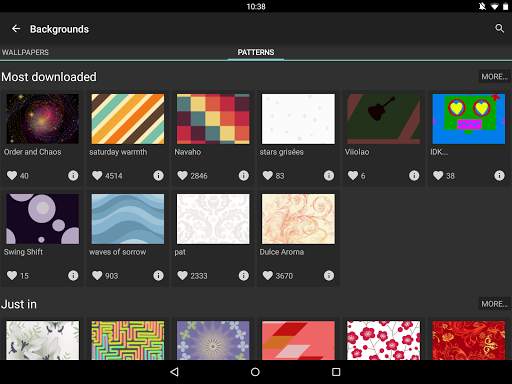Open recent apps square button
The width and height of the screenshot is (512, 384).
[336, 372]
